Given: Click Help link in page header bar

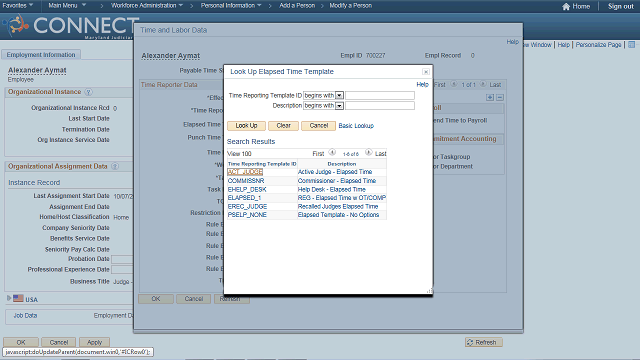Looking at the screenshot, I should [564, 45].
